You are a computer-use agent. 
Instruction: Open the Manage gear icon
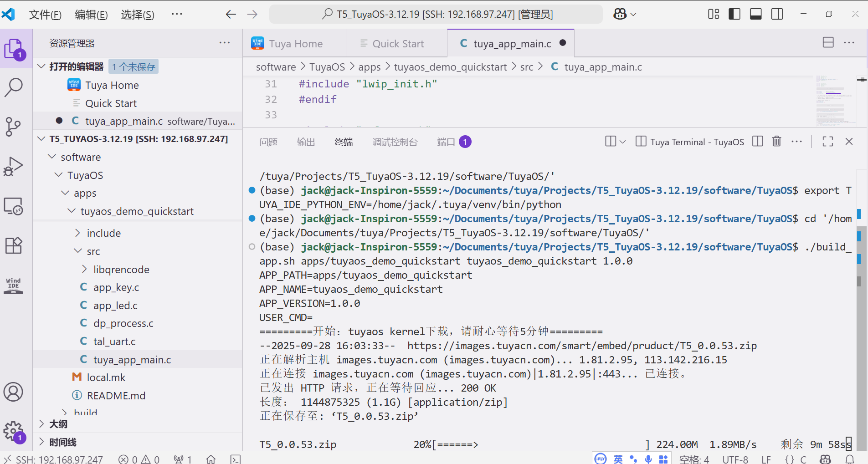13,431
